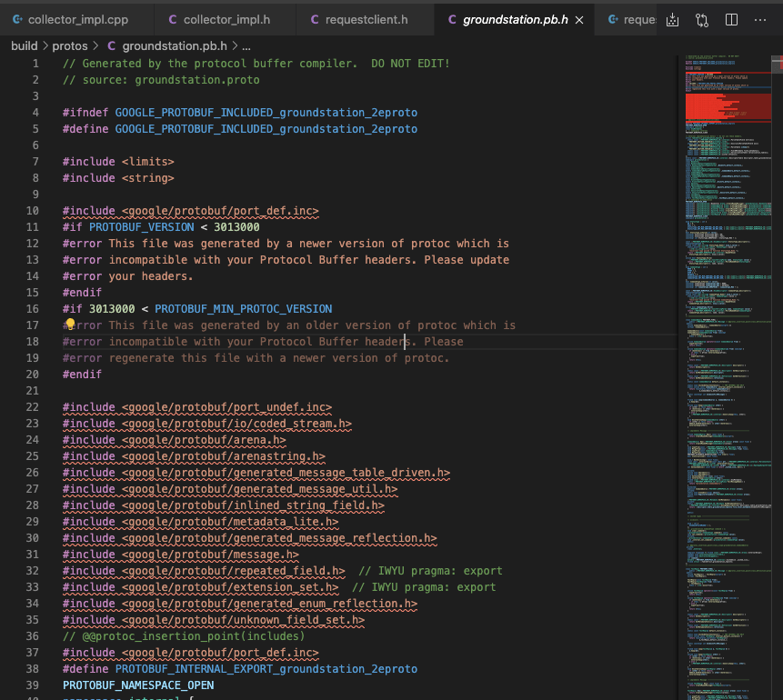Open the "build" breadcrumb dropdown
This screenshot has width=783, height=700.
click(x=24, y=45)
